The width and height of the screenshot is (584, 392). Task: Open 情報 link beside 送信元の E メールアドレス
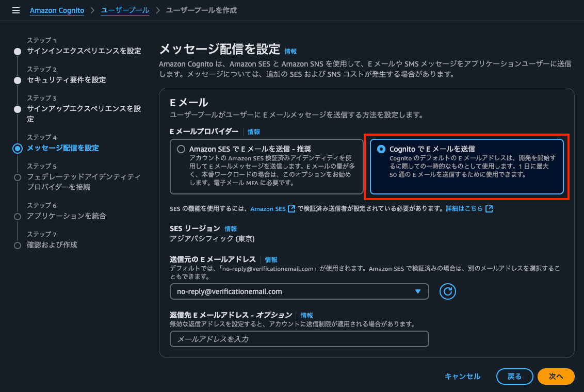(x=271, y=259)
